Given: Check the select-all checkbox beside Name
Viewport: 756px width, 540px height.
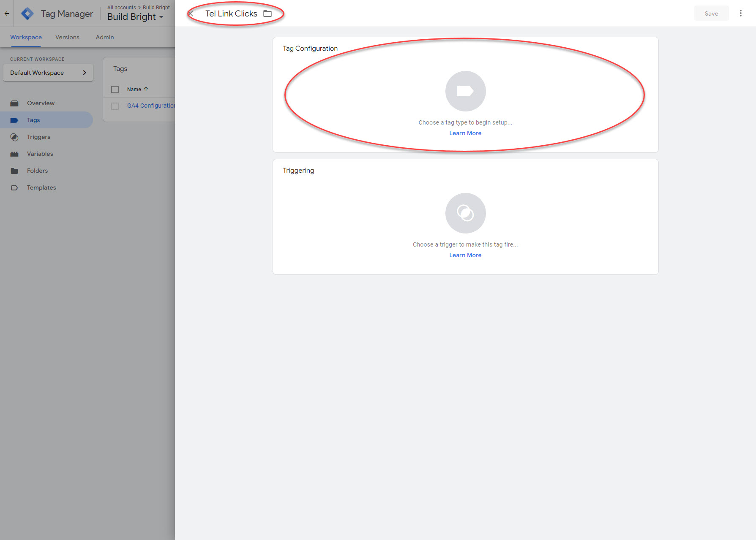Looking at the screenshot, I should point(115,90).
